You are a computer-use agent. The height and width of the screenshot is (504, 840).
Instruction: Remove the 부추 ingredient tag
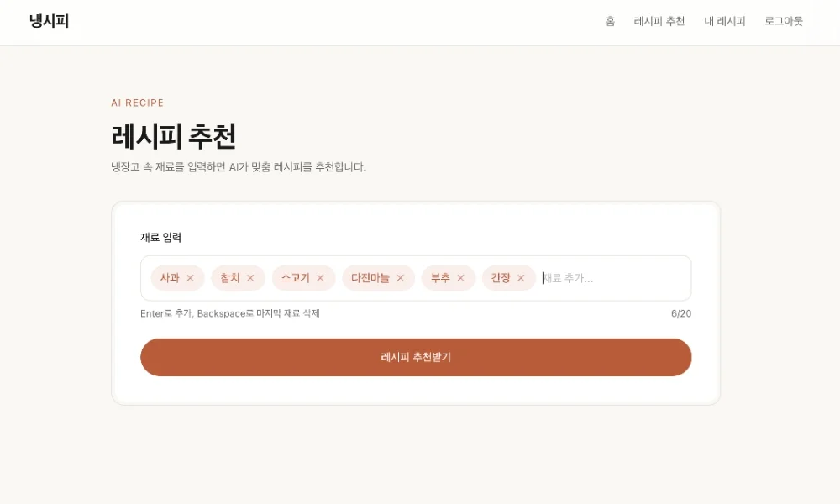460,278
